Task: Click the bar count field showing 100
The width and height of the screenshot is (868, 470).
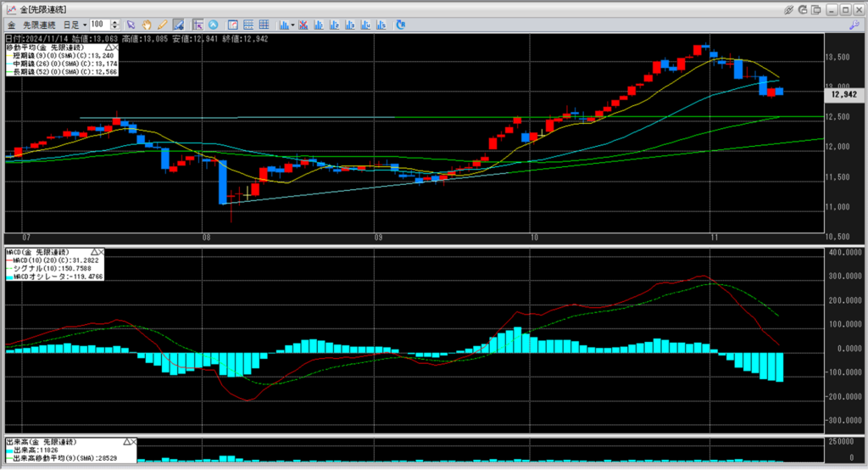Action: [98, 25]
